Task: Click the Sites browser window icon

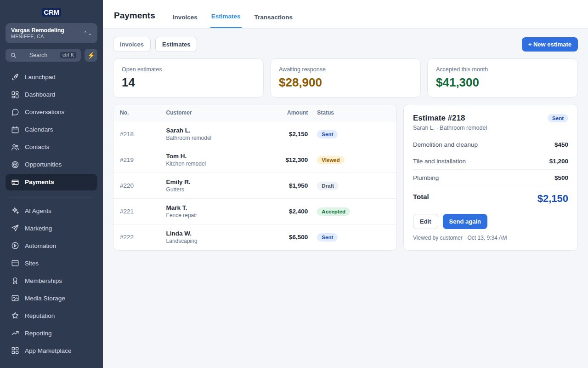Action: (15, 264)
